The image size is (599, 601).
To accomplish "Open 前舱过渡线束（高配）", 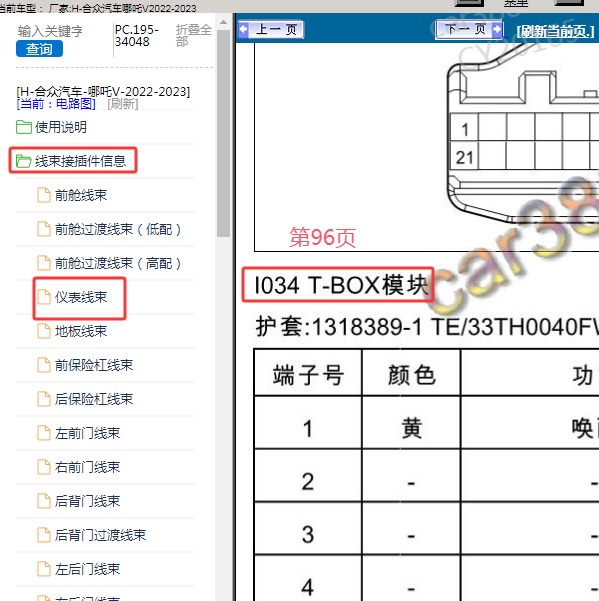I will click(x=118, y=263).
